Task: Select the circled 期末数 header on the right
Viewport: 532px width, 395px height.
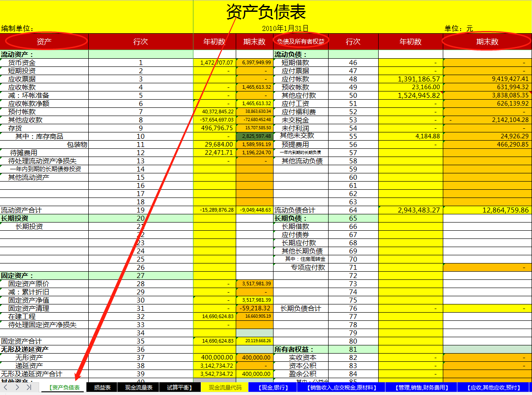Action: point(486,41)
